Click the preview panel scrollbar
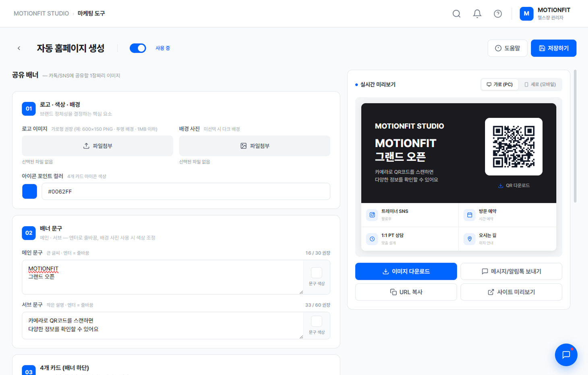Viewport: 588px width, 375px height. tap(575, 136)
